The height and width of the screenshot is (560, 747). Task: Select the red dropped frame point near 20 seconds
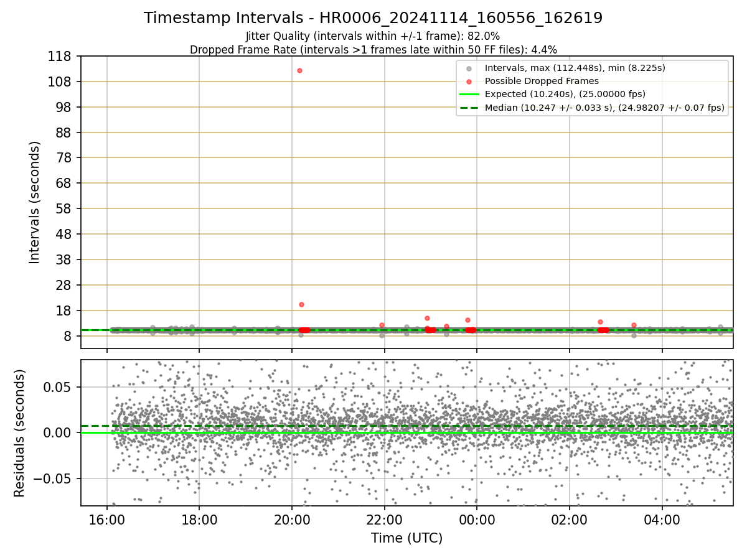click(x=301, y=304)
